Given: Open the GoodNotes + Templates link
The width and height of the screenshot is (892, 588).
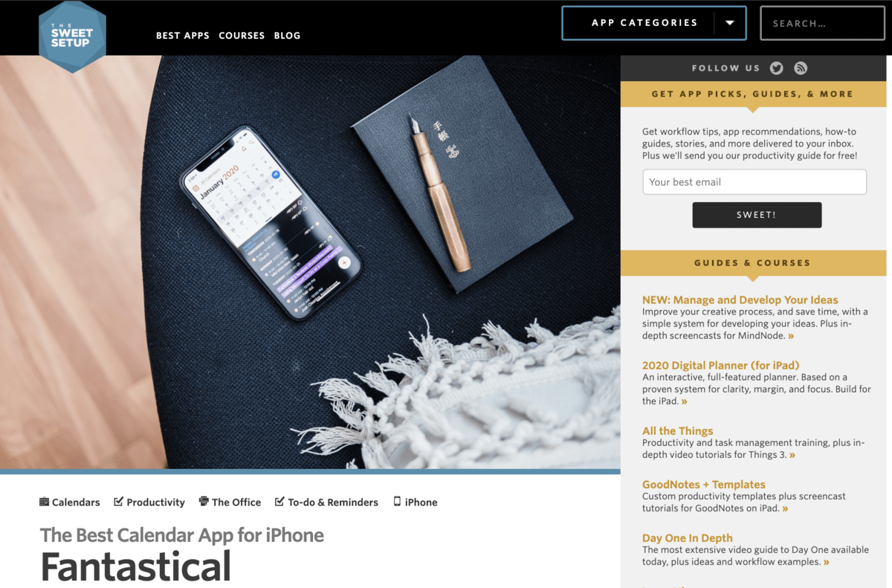Looking at the screenshot, I should (704, 485).
